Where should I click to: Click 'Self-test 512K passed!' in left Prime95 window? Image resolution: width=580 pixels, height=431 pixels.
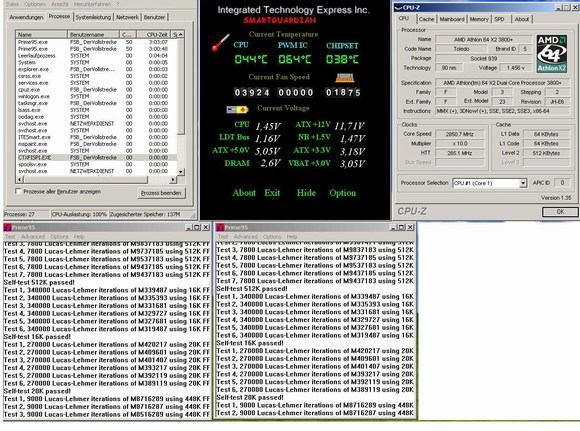pyautogui.click(x=39, y=282)
